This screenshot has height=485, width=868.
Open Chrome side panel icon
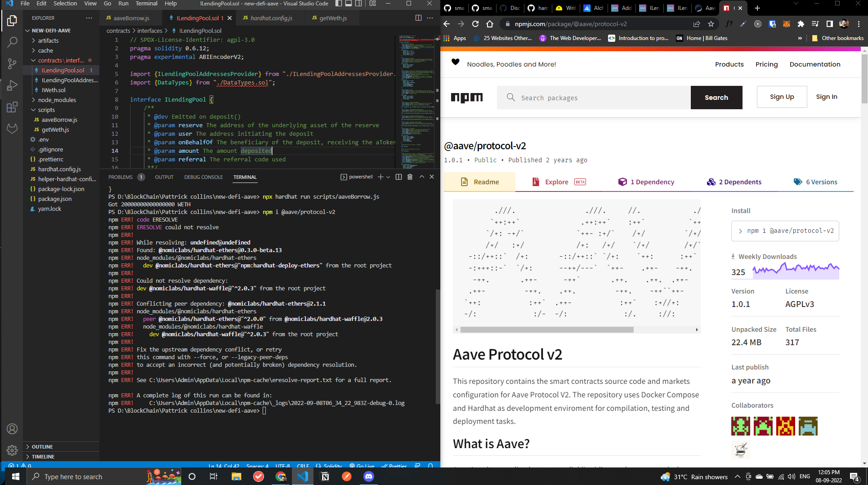pyautogui.click(x=830, y=24)
